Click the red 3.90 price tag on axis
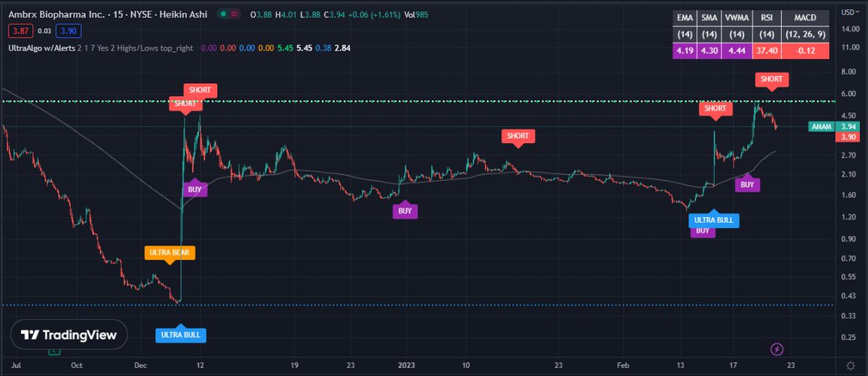 click(848, 137)
